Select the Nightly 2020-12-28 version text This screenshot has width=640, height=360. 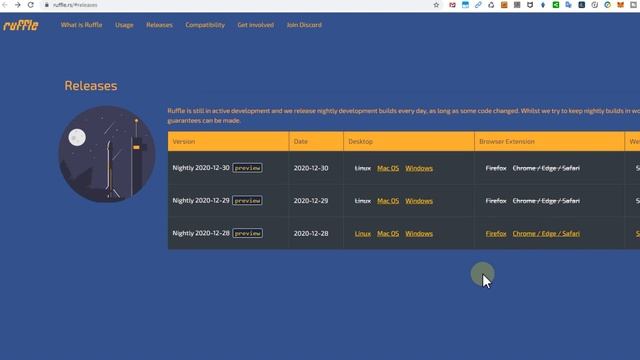pos(201,233)
